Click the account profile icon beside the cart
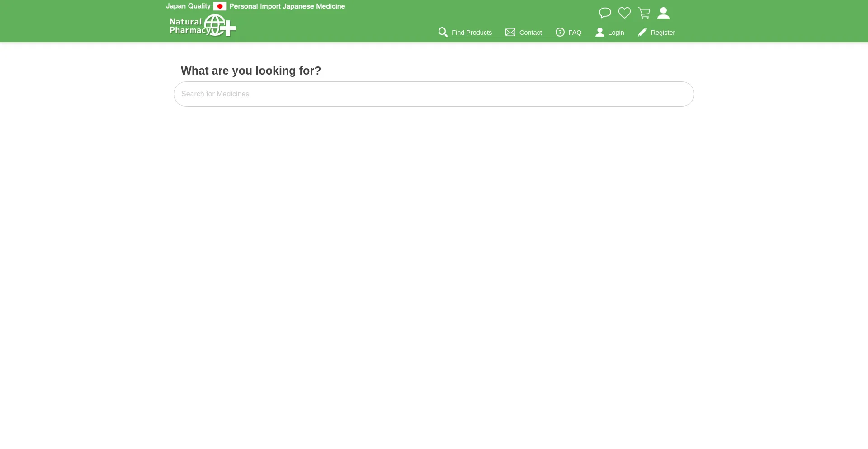 663,13
